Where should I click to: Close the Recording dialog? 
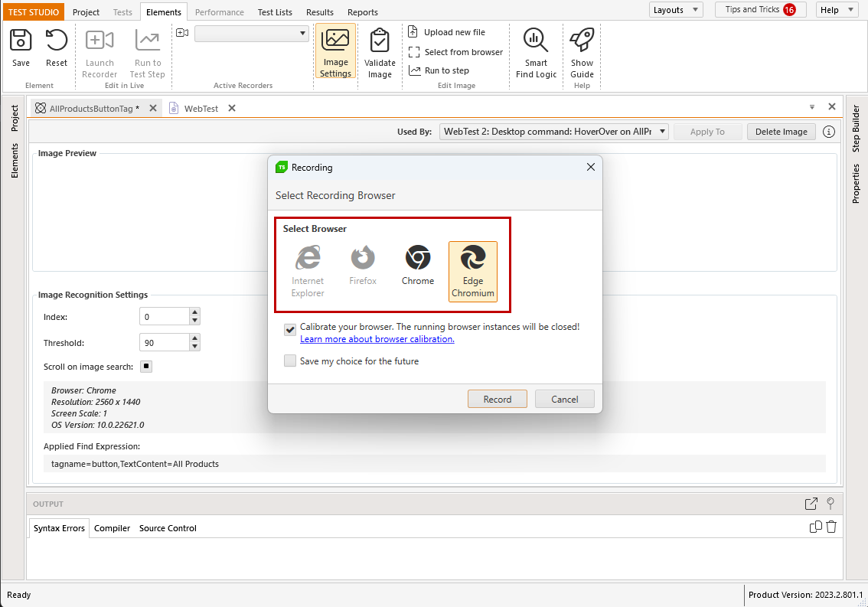tap(591, 168)
